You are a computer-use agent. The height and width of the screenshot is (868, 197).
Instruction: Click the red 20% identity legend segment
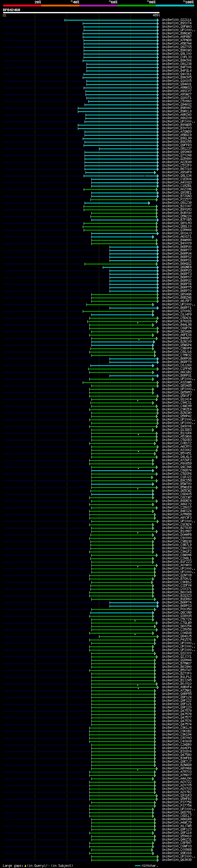22,6
